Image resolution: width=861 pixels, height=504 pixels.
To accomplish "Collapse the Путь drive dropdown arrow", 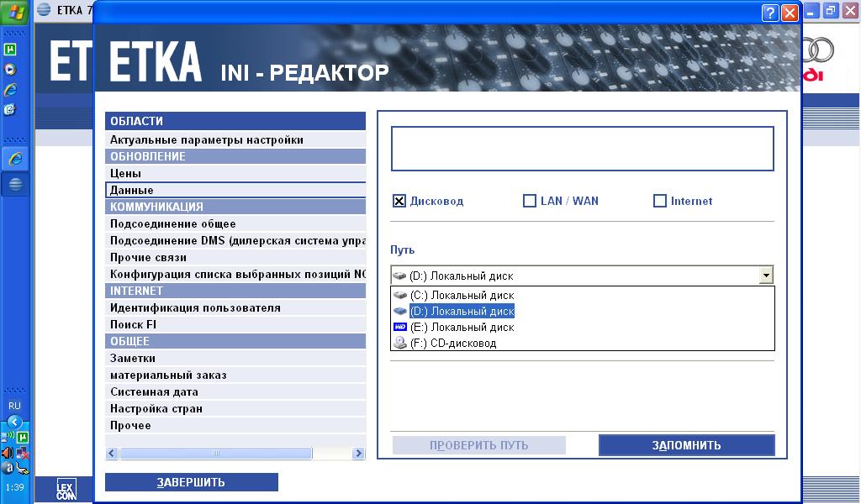I will (x=765, y=275).
